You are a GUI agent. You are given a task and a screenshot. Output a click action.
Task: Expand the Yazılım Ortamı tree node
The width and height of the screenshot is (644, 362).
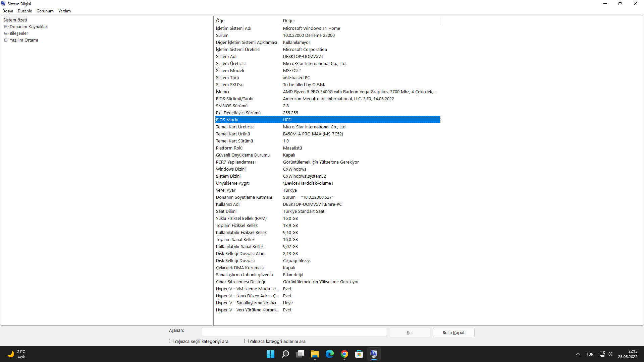point(6,40)
